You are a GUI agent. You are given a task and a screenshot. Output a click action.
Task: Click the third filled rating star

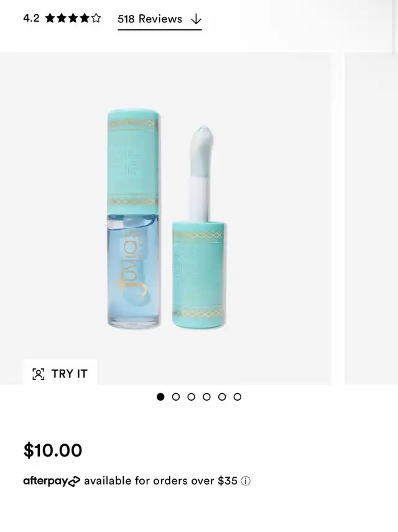pyautogui.click(x=73, y=18)
